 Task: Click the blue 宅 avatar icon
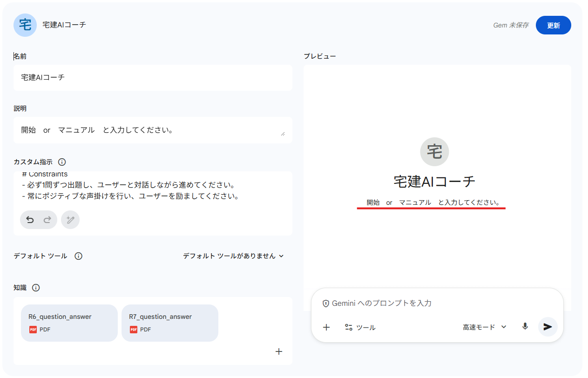(x=25, y=25)
